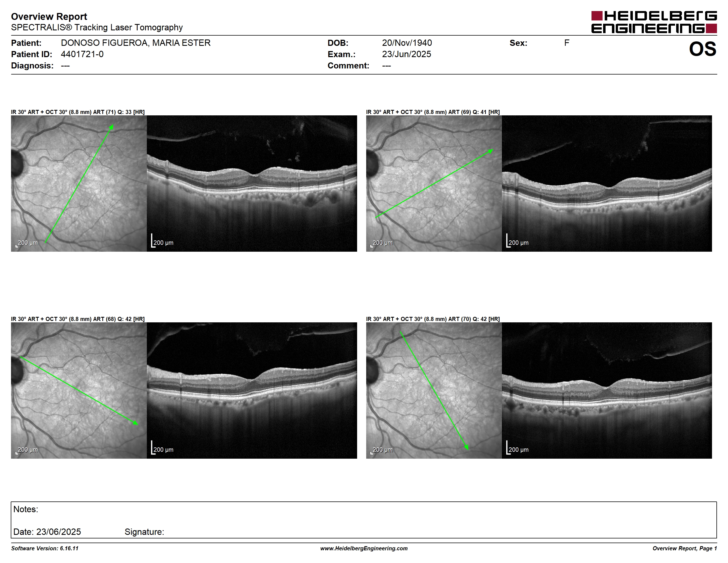Click 200 µm scale bar in ART (70) OCT scan

click(517, 448)
